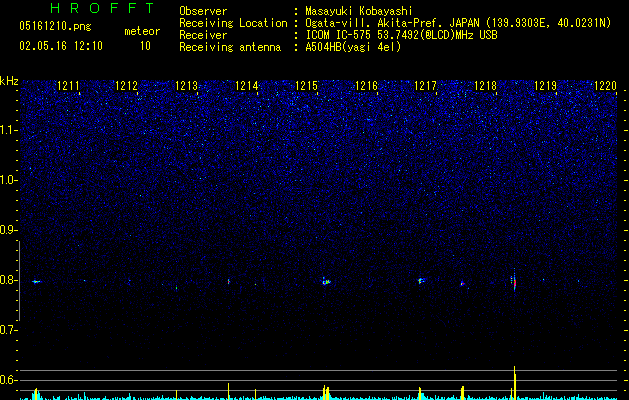Viewport: 629px width, 400px height.
Task: Click time marker 1211
Action: coord(68,86)
